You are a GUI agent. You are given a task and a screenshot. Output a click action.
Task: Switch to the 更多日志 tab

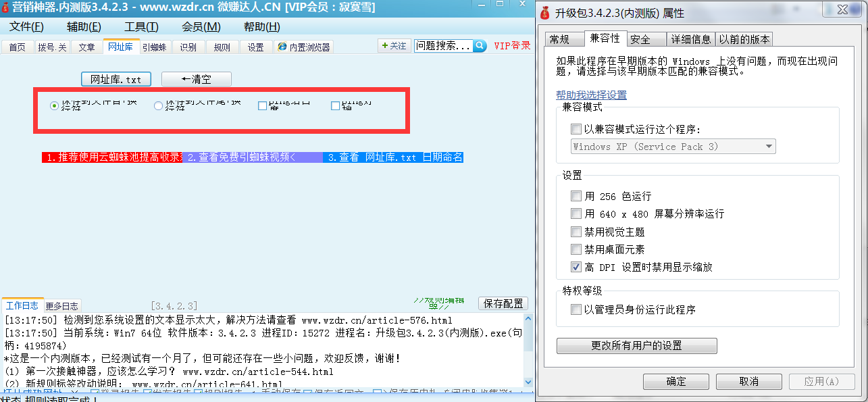point(61,305)
